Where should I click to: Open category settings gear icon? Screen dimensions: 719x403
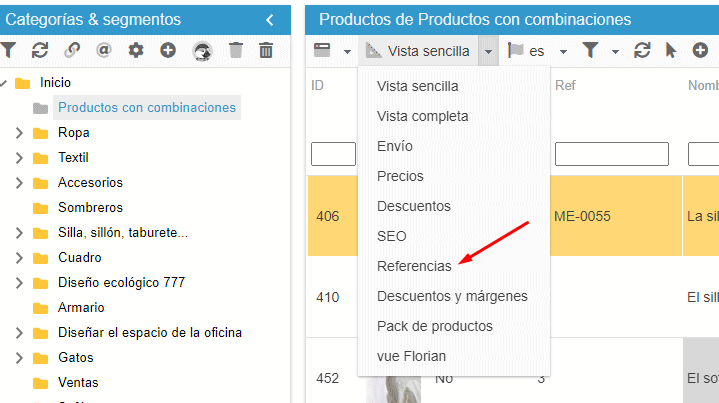click(x=136, y=50)
